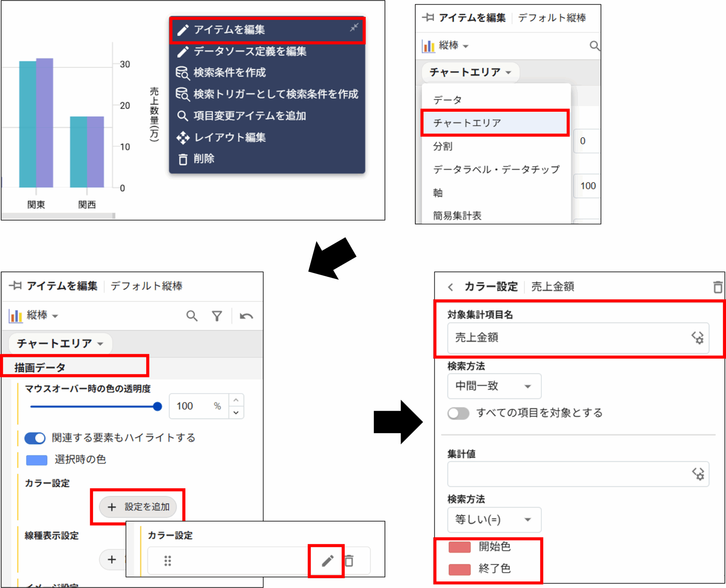Click the back chevron beside カラー設定 title

click(451, 287)
